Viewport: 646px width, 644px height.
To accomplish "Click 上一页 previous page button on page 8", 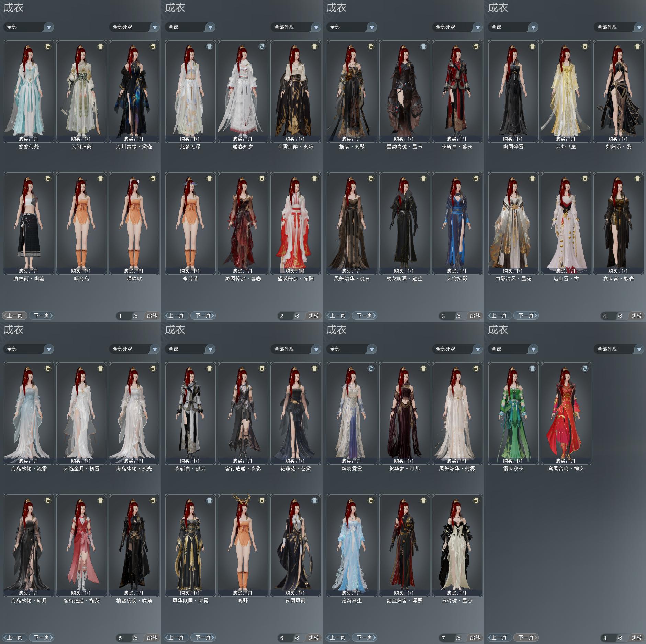I will click(x=499, y=637).
